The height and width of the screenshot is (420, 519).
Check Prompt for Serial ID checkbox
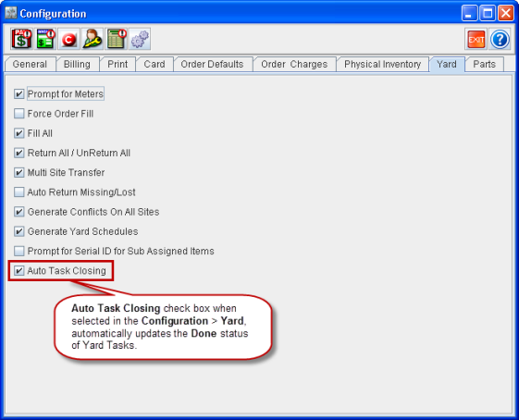pyautogui.click(x=19, y=251)
